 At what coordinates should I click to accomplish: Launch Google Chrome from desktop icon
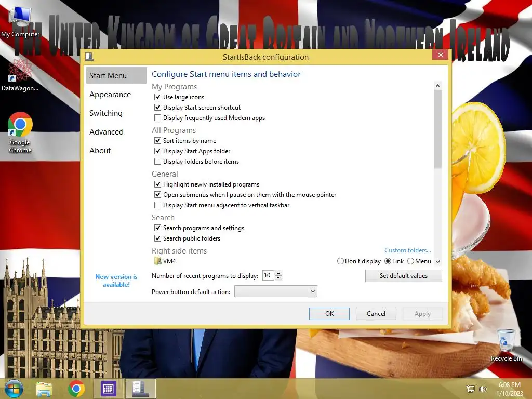(20, 132)
